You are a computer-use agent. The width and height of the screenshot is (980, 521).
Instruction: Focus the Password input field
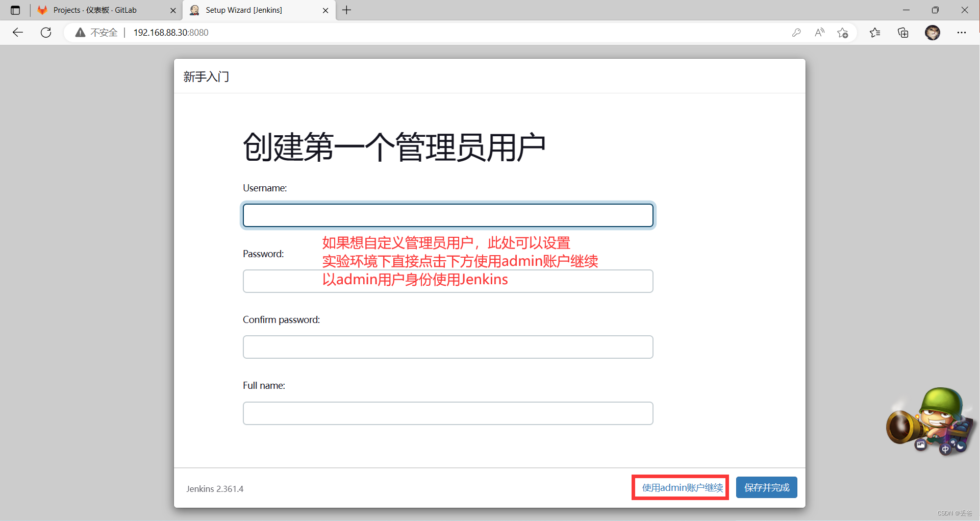(448, 281)
